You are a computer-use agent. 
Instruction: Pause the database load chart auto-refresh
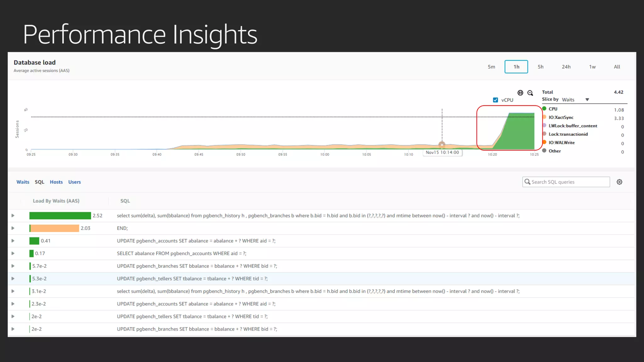[x=520, y=93]
